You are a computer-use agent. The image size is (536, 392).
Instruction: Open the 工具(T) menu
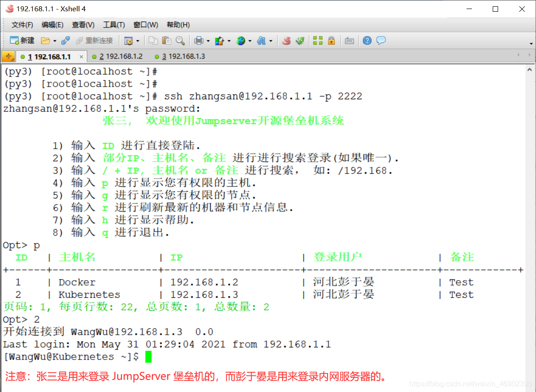point(114,25)
